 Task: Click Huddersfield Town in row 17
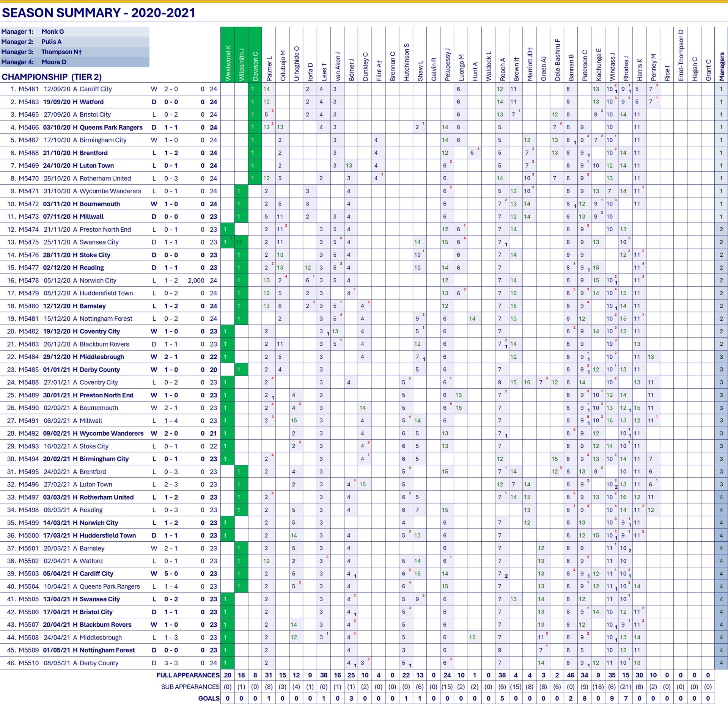click(x=106, y=293)
